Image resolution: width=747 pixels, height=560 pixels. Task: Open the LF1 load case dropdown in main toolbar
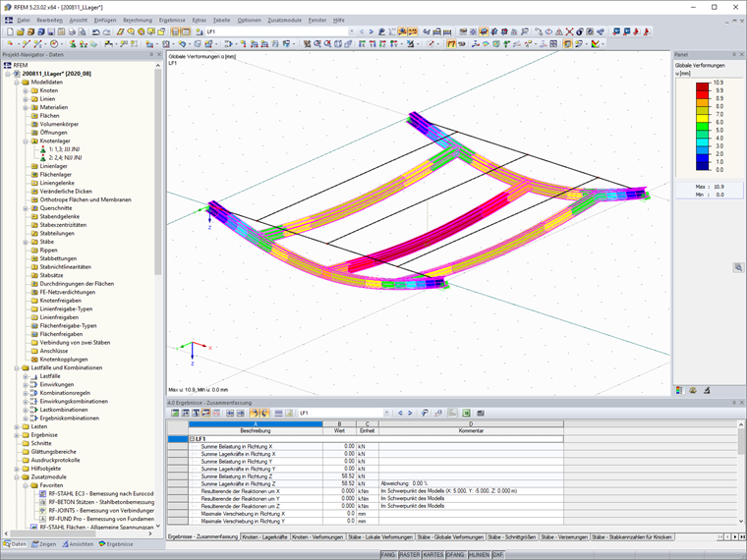pyautogui.click(x=352, y=31)
